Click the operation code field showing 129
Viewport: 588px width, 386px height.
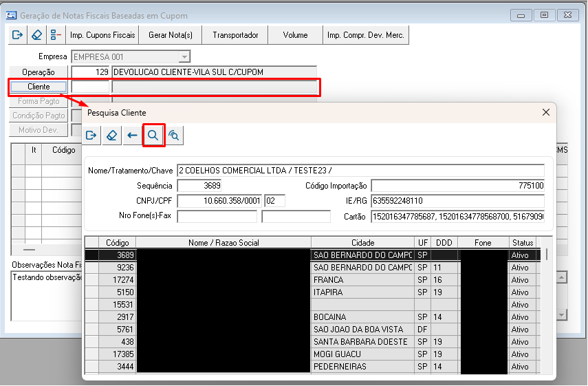coord(90,72)
